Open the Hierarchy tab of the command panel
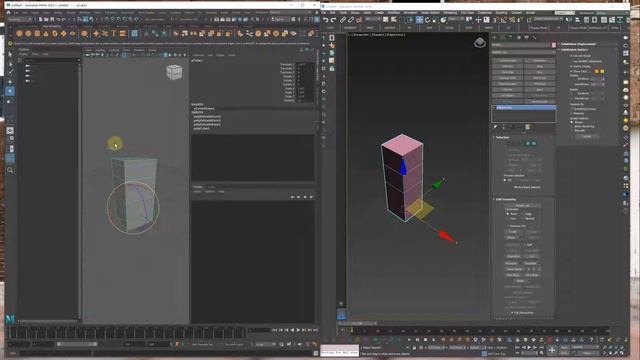This screenshot has height=360, width=640. 511,37
